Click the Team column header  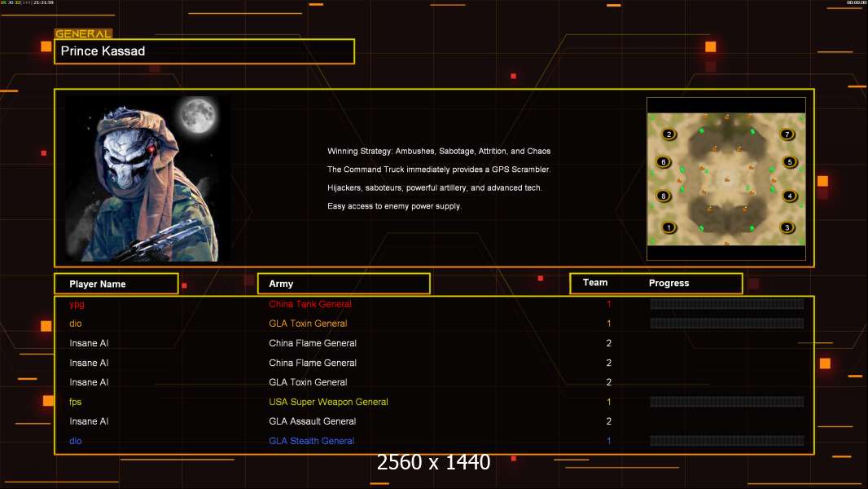pos(595,283)
